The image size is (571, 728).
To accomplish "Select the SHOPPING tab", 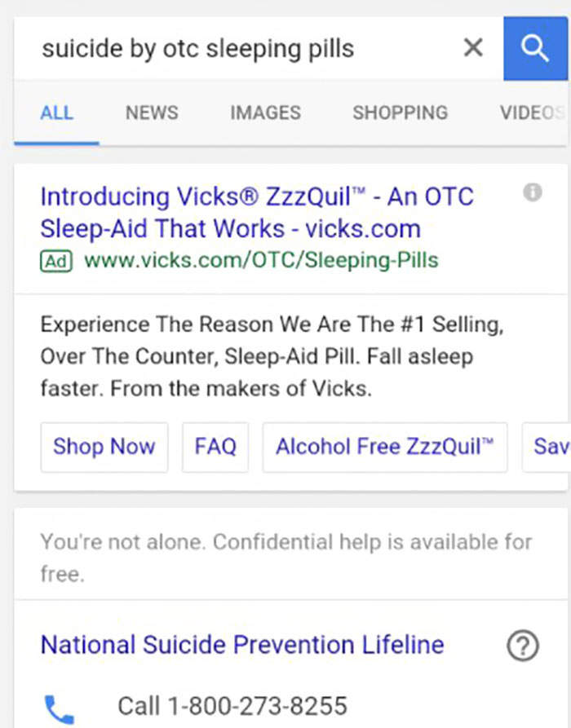I will coord(401,113).
